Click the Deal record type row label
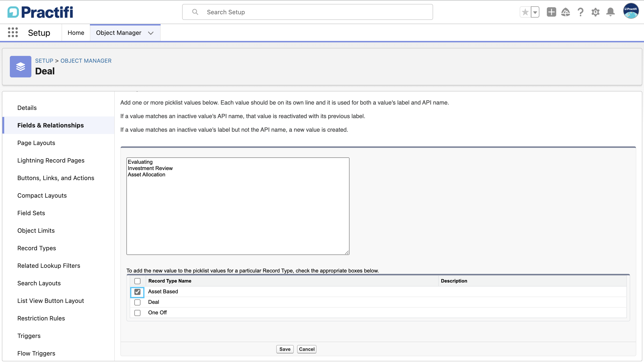Screen dimensions: 644x363 pyautogui.click(x=154, y=302)
